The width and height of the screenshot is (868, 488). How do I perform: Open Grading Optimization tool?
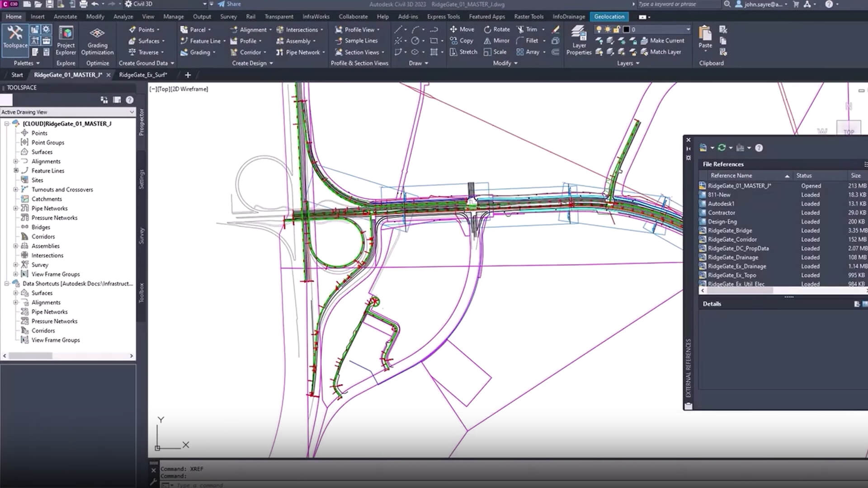click(98, 41)
